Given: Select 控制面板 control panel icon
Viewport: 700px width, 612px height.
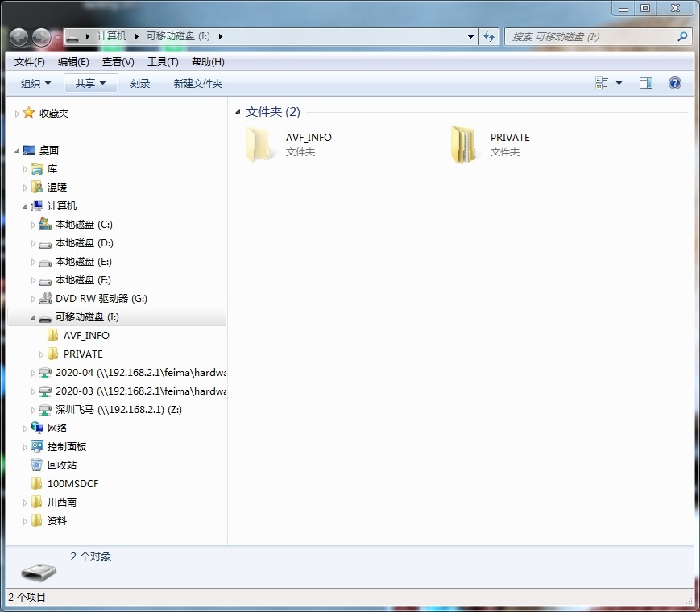Looking at the screenshot, I should (x=37, y=446).
